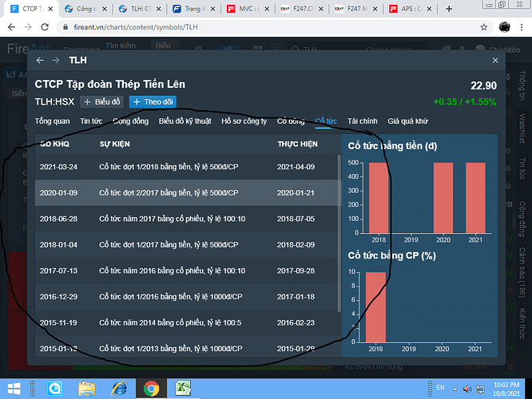532x399 pixels.
Task: Select the 2021-03-24 dividend row
Action: coord(187,167)
